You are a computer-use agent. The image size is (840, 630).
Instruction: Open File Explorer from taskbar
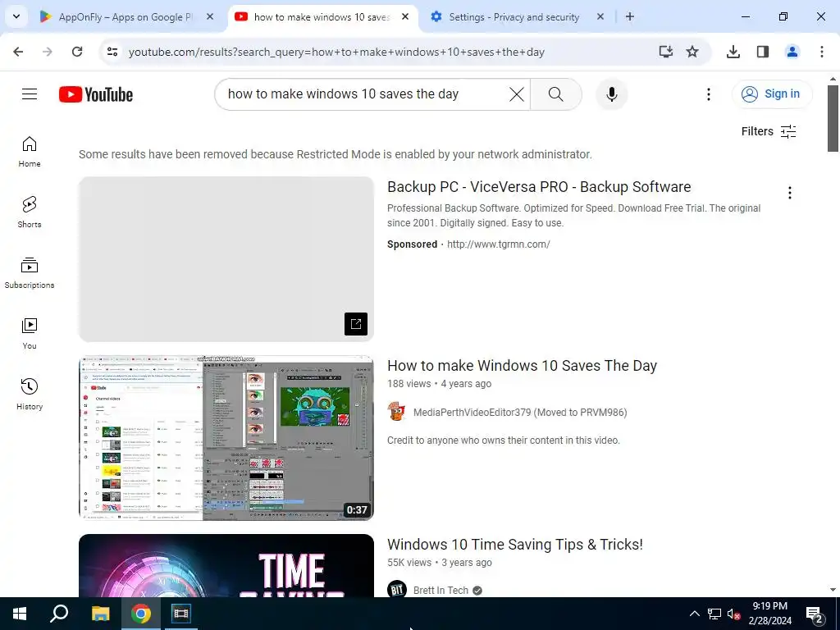tap(100, 614)
